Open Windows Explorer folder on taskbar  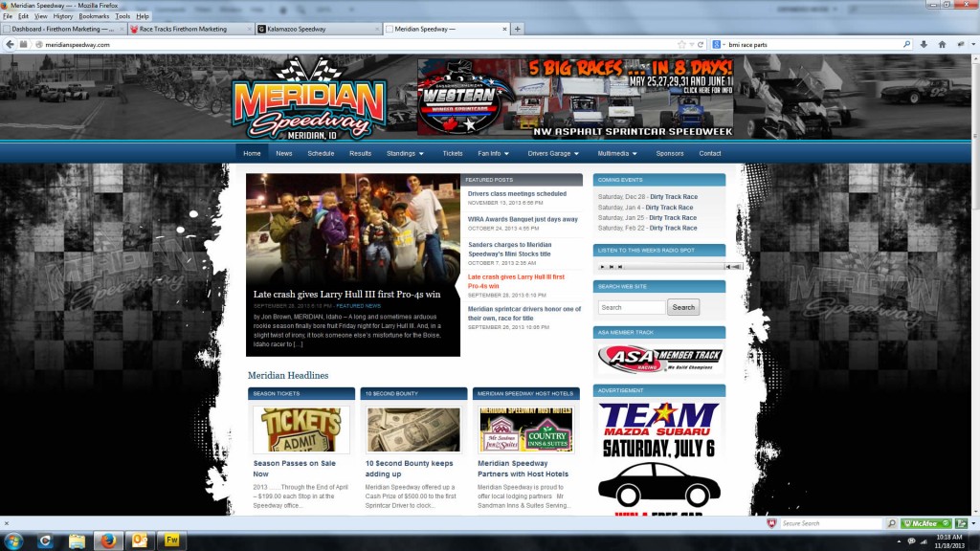[77, 540]
